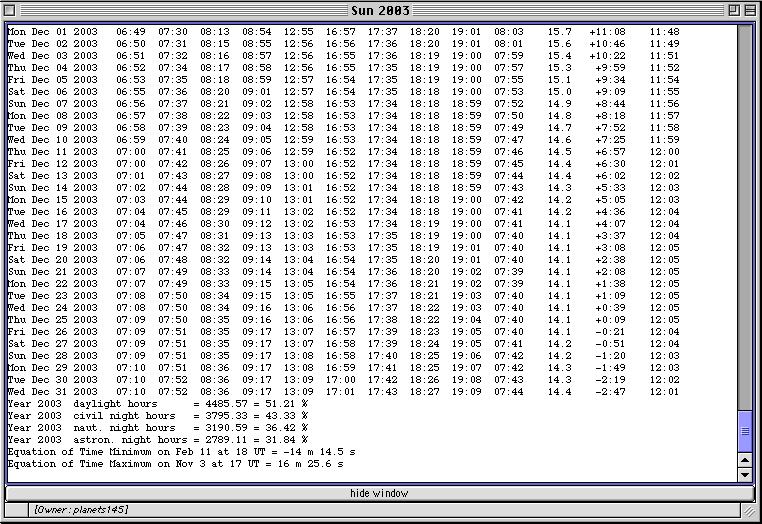Image resolution: width=762 pixels, height=524 pixels.
Task: Click the window close box
Action: click(x=12, y=9)
